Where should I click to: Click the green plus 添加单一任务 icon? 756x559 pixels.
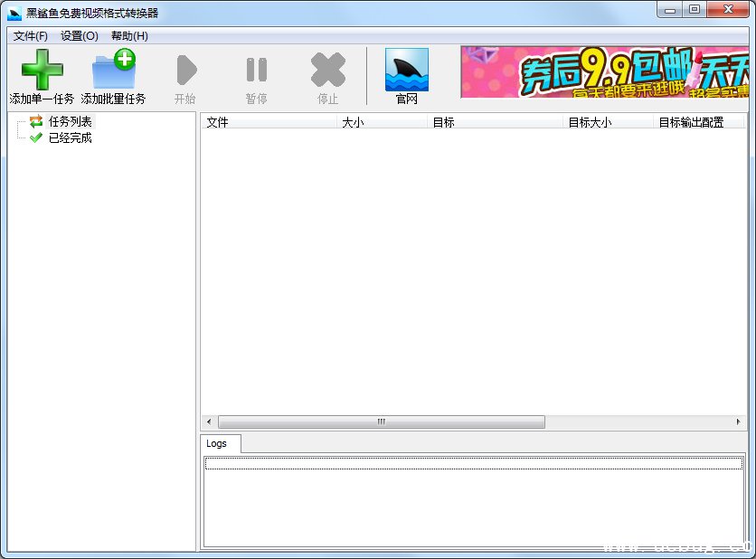[x=42, y=71]
